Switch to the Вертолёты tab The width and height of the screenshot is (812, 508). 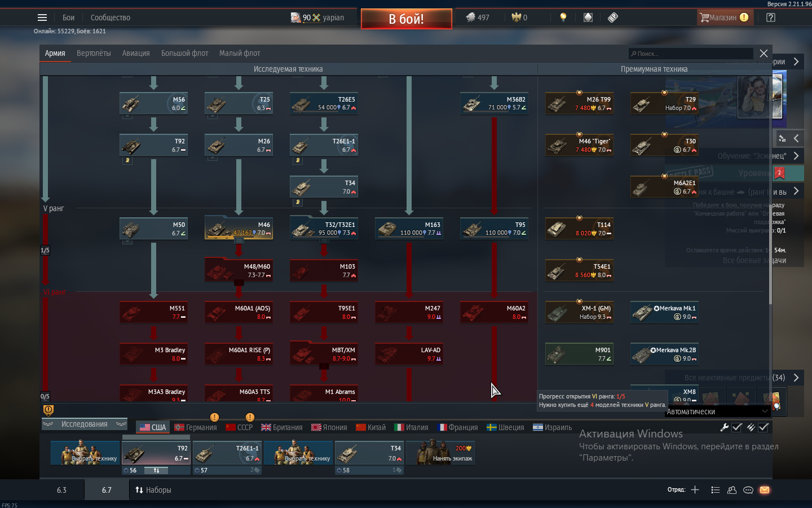pos(94,53)
